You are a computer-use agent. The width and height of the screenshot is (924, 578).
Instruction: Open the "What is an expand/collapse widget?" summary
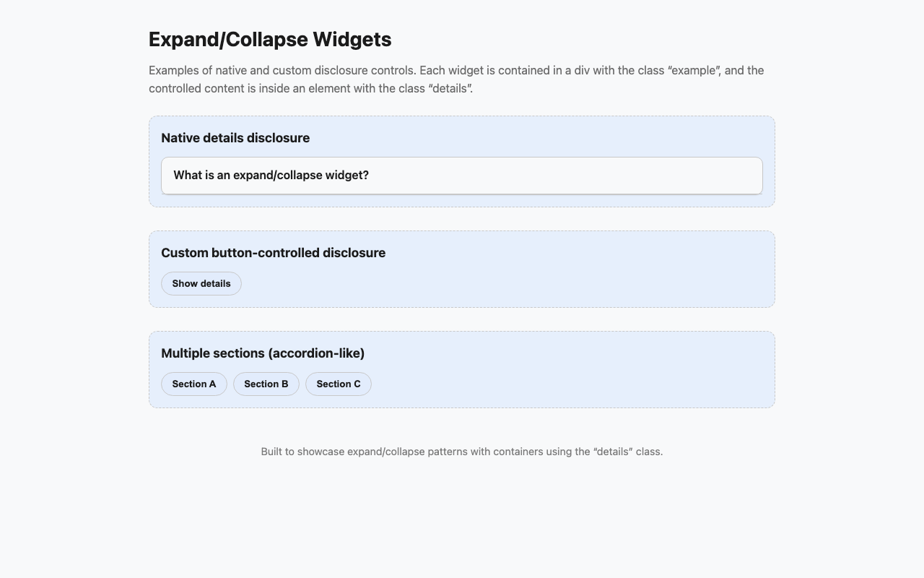272,175
